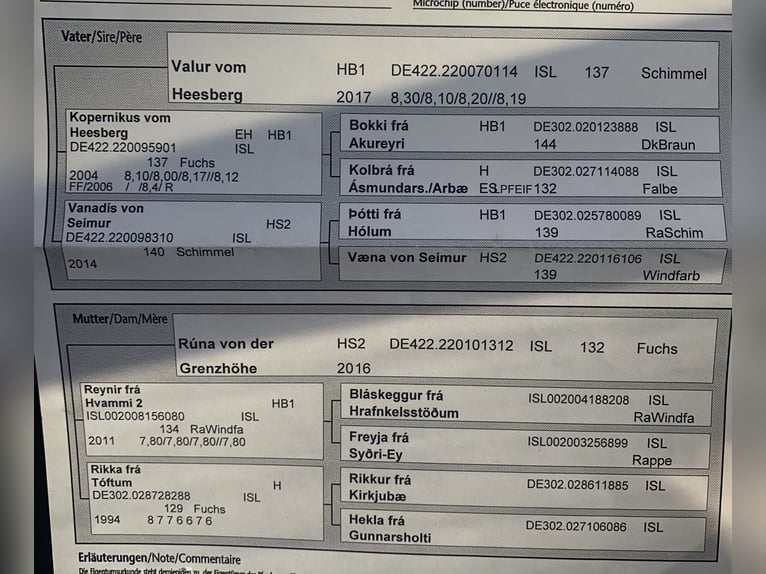Click the Reynir frá Hvammi 2 entry
Screen dimensions: 766x574
coord(113,395)
